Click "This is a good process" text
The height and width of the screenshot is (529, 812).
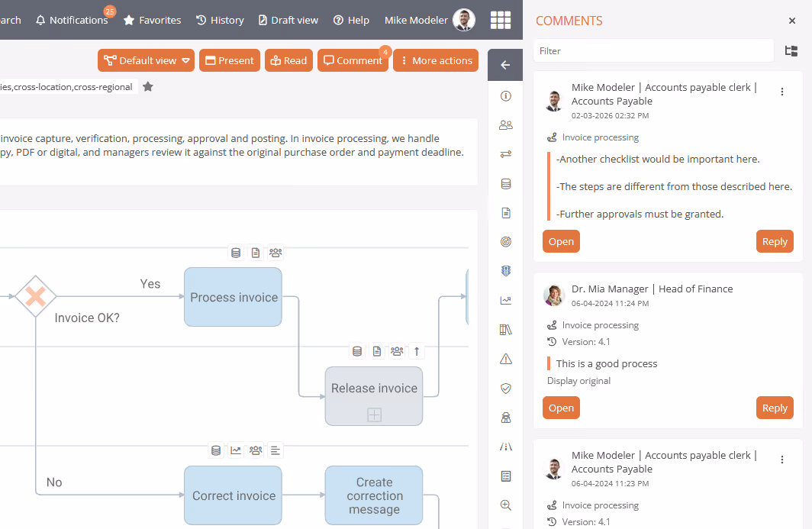[607, 363]
